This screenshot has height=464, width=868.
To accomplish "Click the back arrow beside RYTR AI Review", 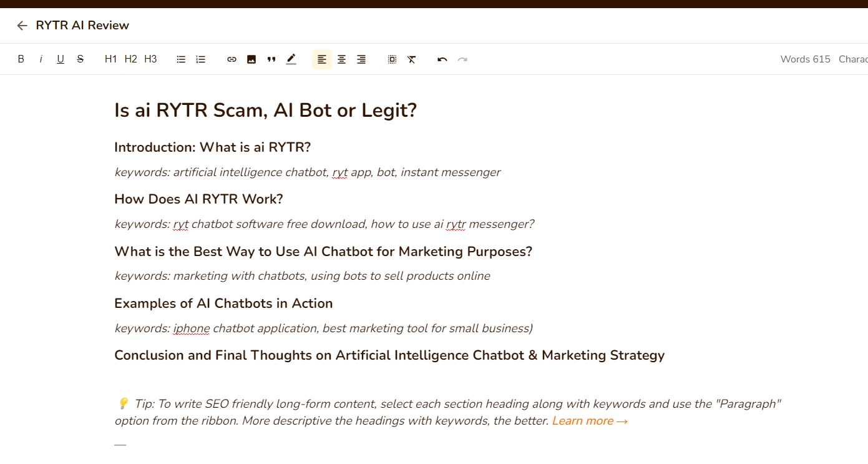I will [x=22, y=26].
